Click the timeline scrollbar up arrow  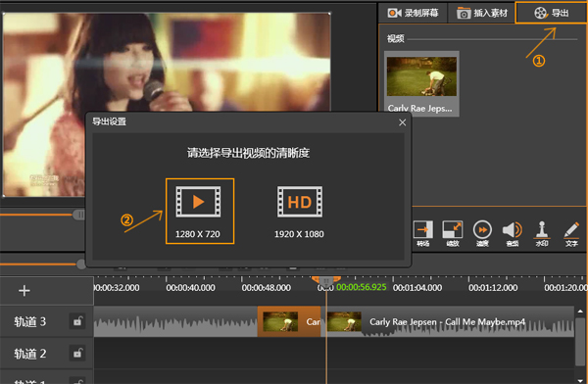pos(580,312)
